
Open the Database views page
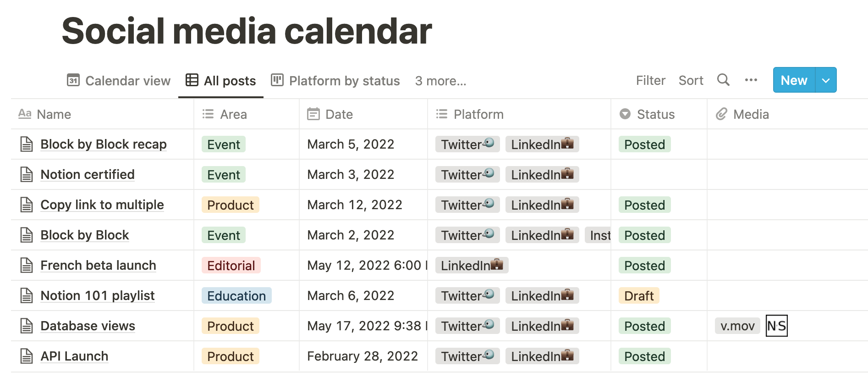tap(88, 326)
